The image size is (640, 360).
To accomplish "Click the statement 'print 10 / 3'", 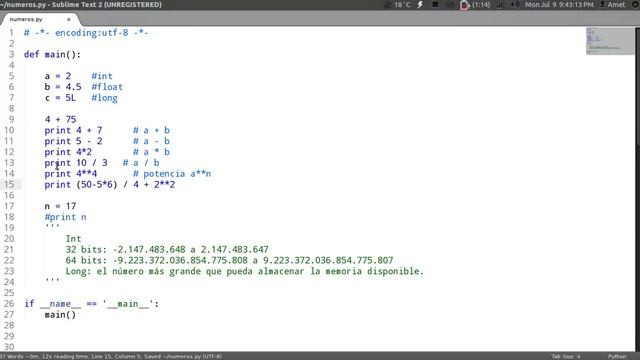I will [x=76, y=163].
